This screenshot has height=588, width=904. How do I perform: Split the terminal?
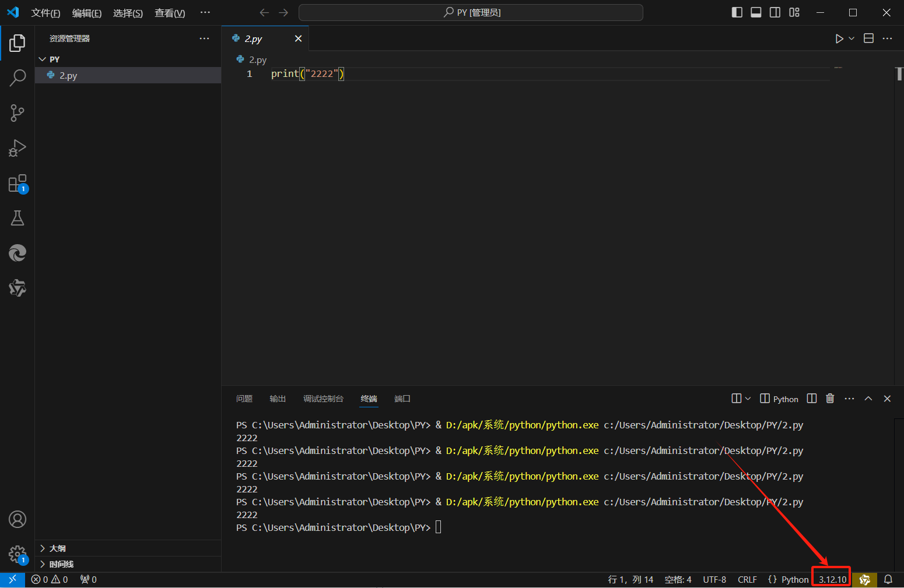pyautogui.click(x=812, y=399)
